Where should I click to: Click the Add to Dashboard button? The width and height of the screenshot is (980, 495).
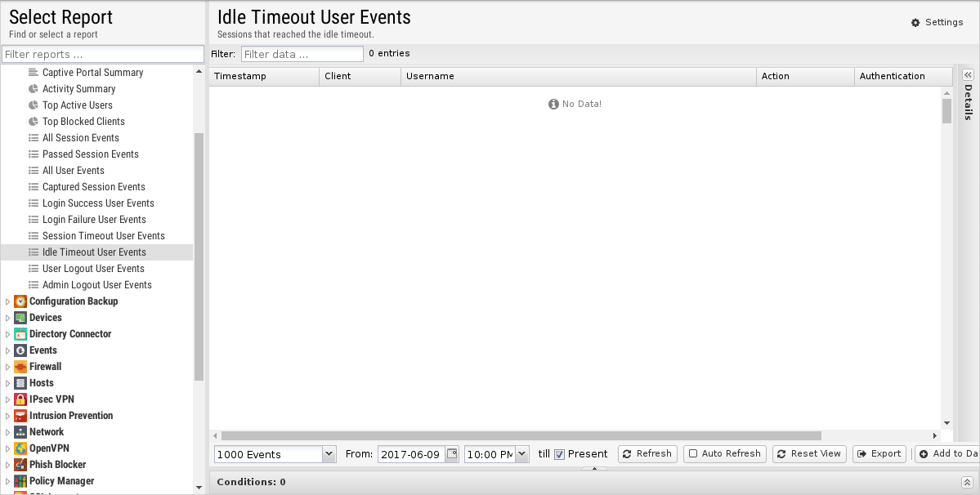[x=947, y=454]
